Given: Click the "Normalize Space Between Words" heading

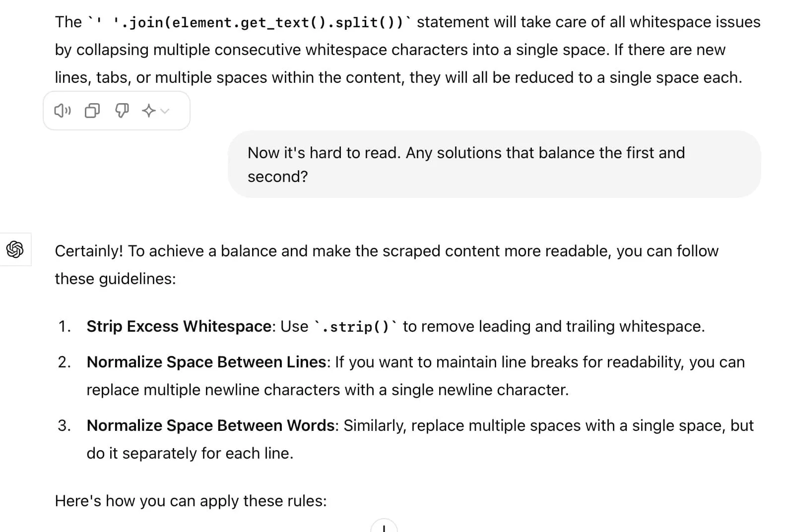Looking at the screenshot, I should click(x=211, y=425).
